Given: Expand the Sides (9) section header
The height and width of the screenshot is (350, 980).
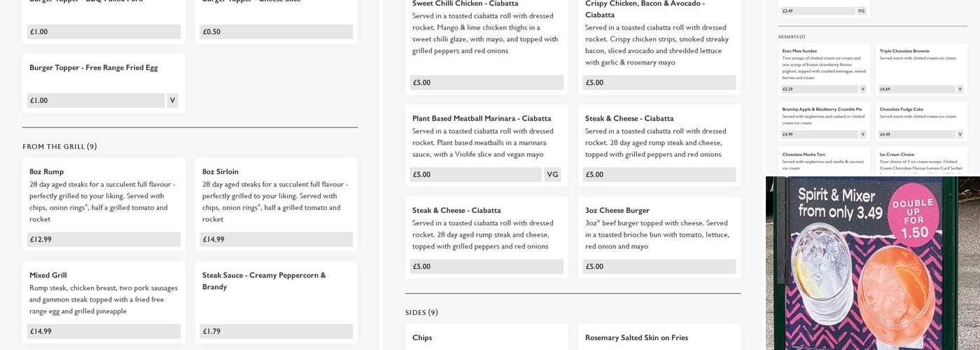Looking at the screenshot, I should point(421,313).
